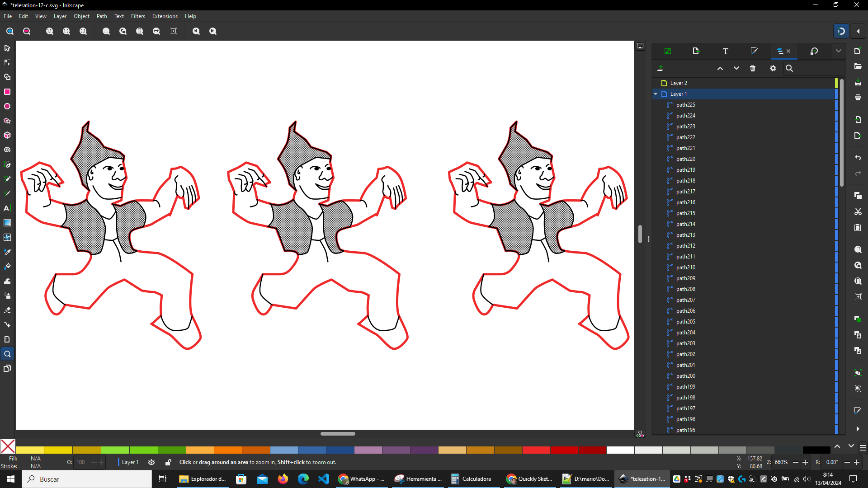Pick the red color swatch
Screen dimensions: 868x488
click(x=536, y=450)
